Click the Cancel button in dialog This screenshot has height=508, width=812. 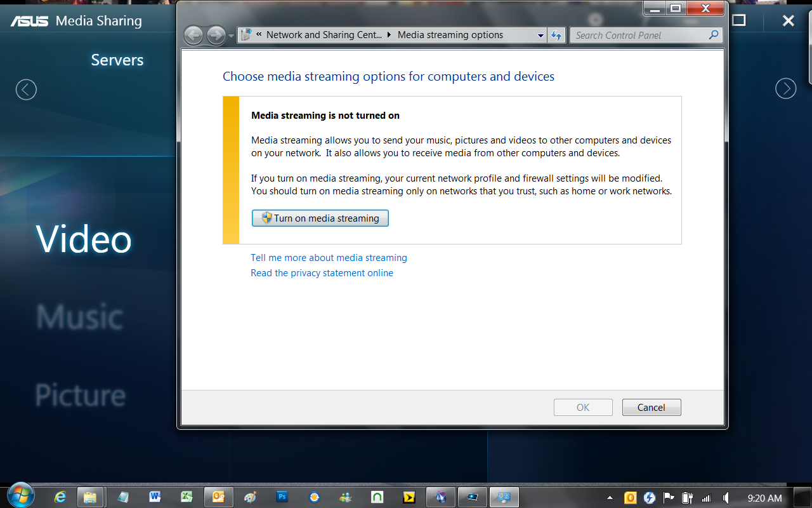click(652, 408)
